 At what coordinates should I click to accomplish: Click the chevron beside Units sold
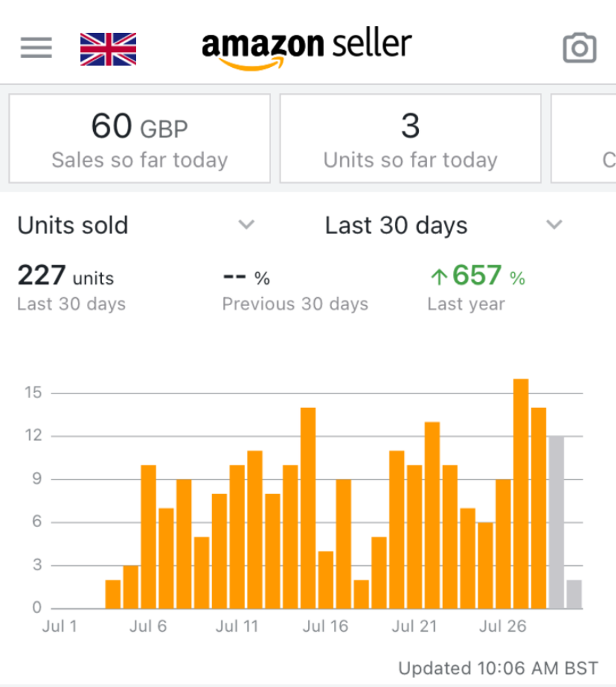tap(246, 225)
